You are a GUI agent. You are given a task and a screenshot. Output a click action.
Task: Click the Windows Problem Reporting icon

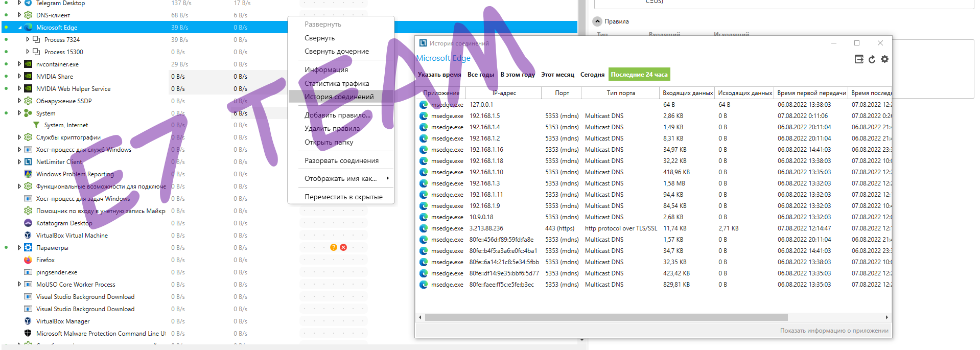click(x=28, y=174)
